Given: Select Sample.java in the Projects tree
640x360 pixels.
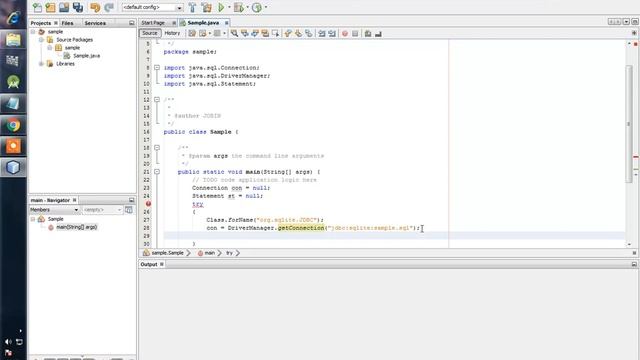Looking at the screenshot, I should tap(87, 56).
